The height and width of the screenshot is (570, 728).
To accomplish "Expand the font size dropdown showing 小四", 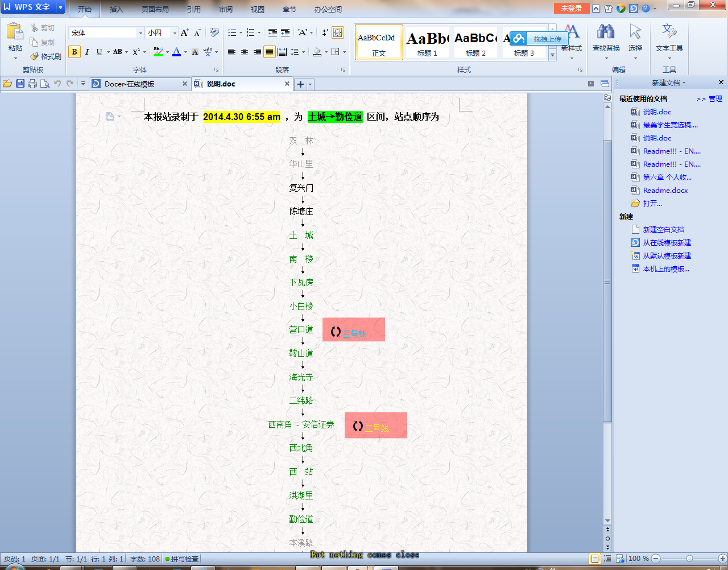I will pos(175,33).
